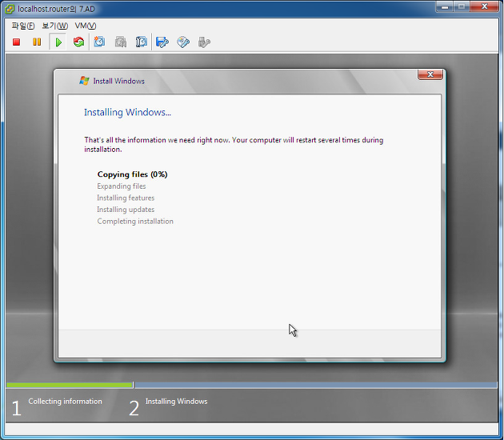Click the 'Copying files (0%)' step text
This screenshot has height=440, width=504.
[x=133, y=174]
